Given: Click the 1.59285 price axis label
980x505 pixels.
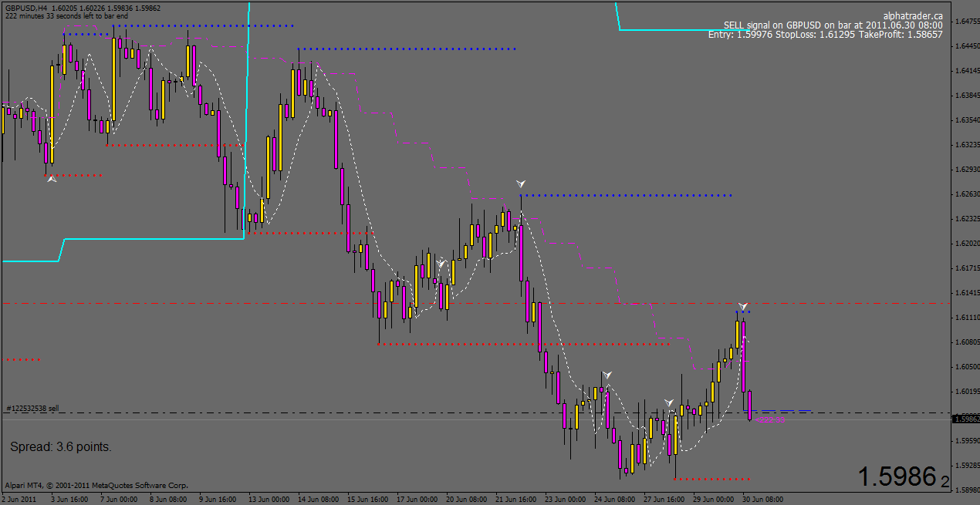Looking at the screenshot, I should click(966, 465).
